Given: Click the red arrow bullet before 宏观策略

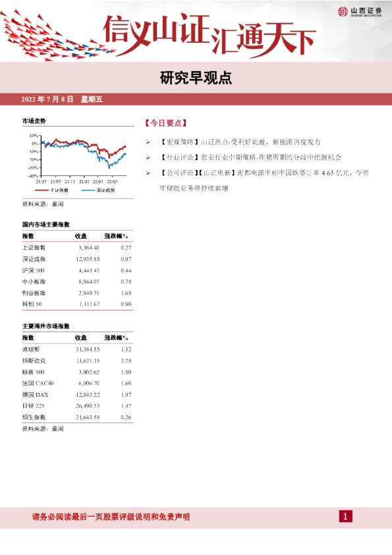Looking at the screenshot, I should pyautogui.click(x=148, y=142).
